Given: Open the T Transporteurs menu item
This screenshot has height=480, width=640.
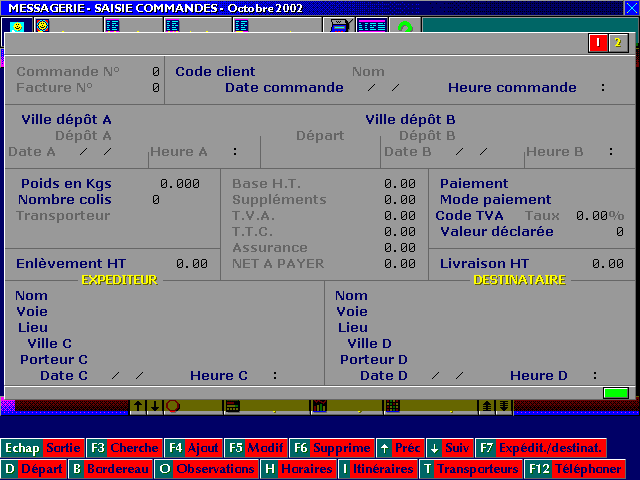Looking at the screenshot, I should coord(471,469).
